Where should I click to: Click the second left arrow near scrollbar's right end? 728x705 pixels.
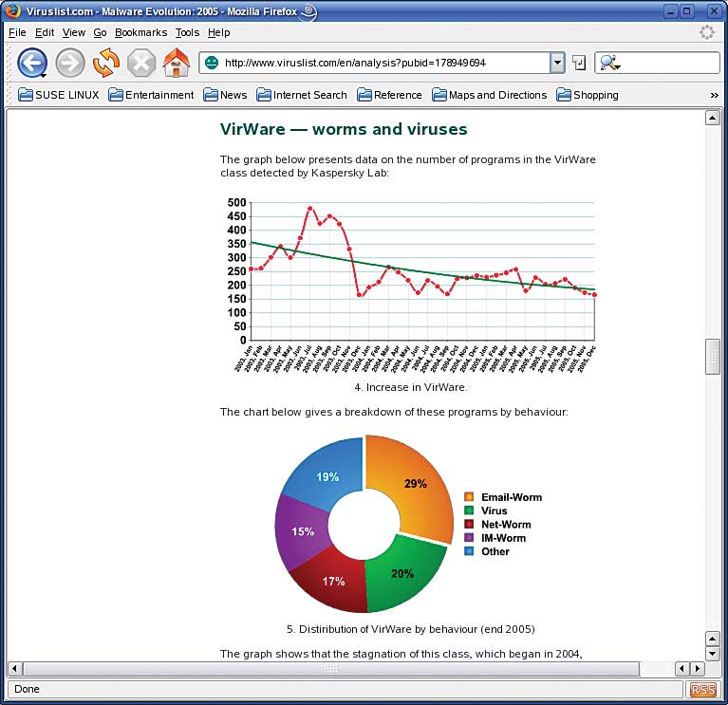coord(681,669)
